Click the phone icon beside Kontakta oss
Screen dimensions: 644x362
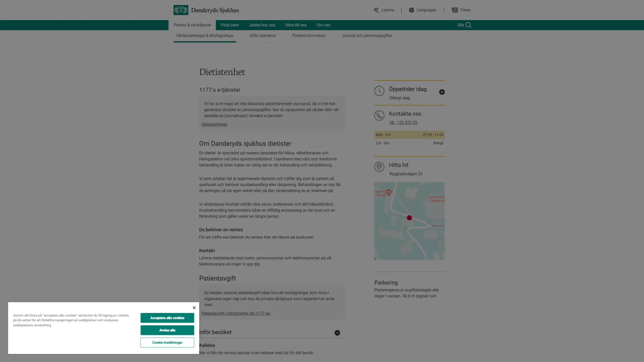point(379,116)
